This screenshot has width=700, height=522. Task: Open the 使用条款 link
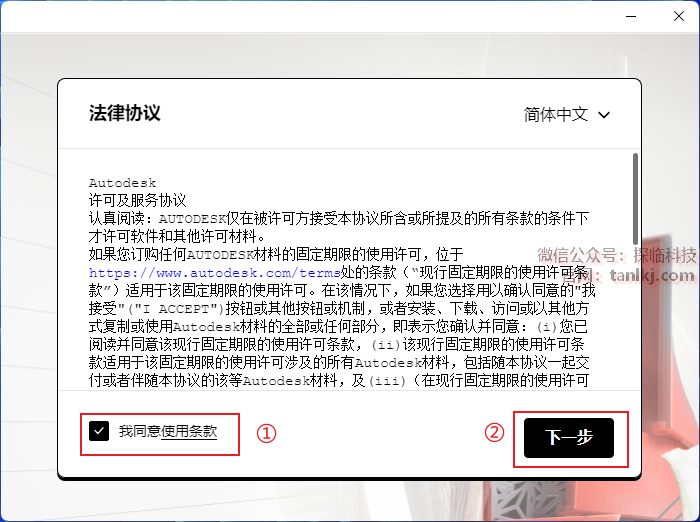pyautogui.click(x=189, y=431)
